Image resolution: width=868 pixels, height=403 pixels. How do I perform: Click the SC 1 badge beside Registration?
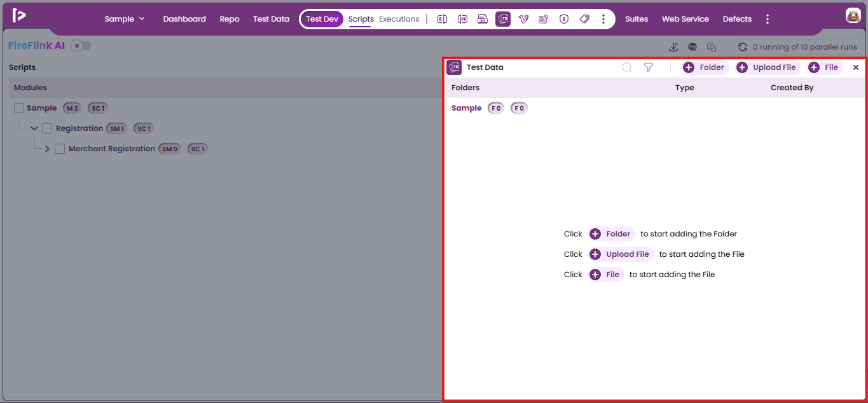[x=144, y=128]
